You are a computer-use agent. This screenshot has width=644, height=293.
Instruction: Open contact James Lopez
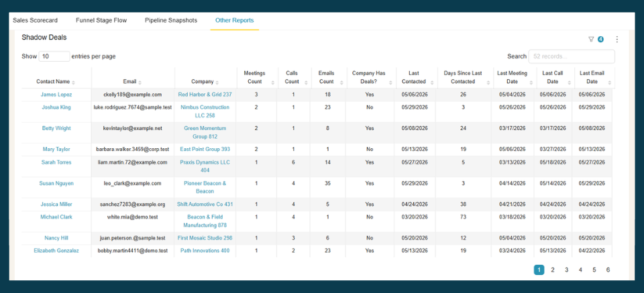click(56, 95)
